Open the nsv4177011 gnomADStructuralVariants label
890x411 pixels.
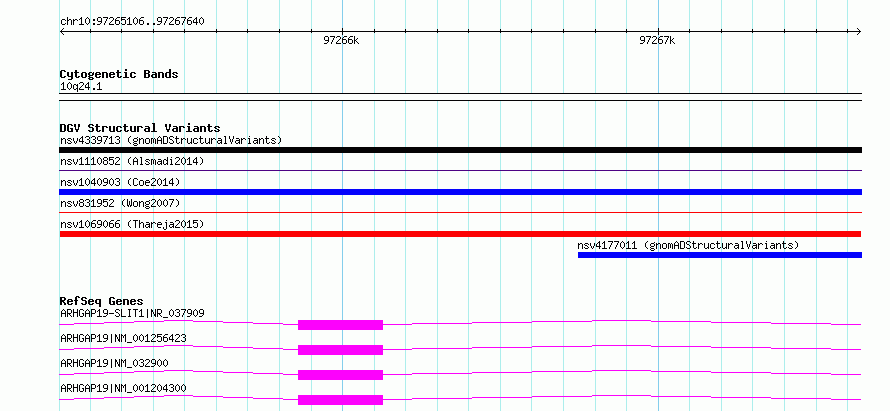[x=688, y=245]
